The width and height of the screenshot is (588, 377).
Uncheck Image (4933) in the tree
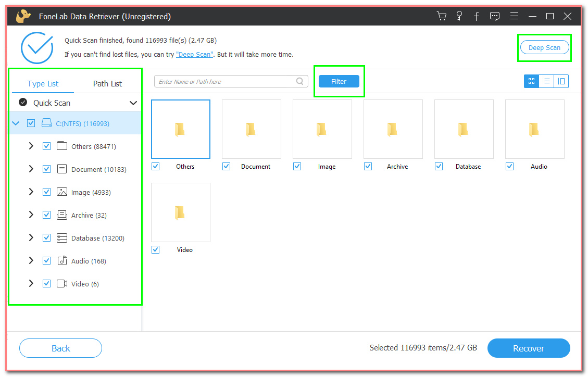46,192
